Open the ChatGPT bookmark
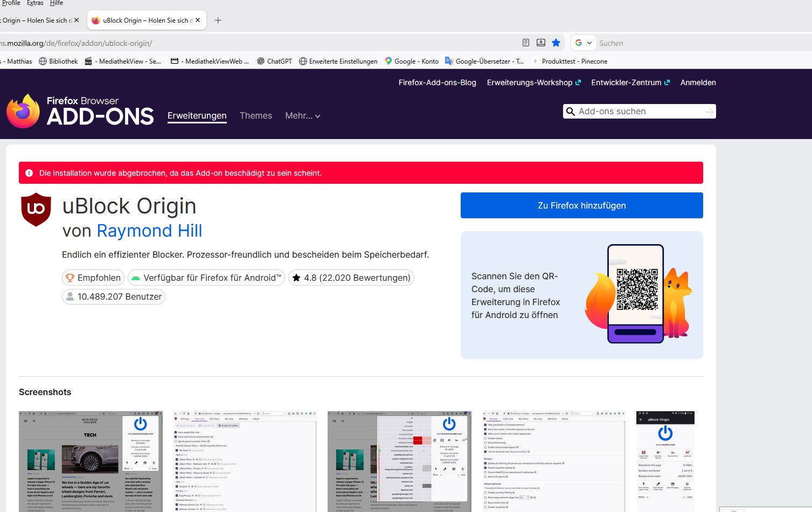Viewport: 812px width, 512px height. tap(274, 61)
